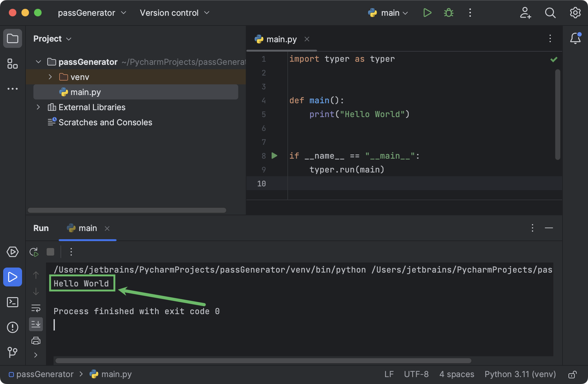Open the notifications bell

pos(576,38)
